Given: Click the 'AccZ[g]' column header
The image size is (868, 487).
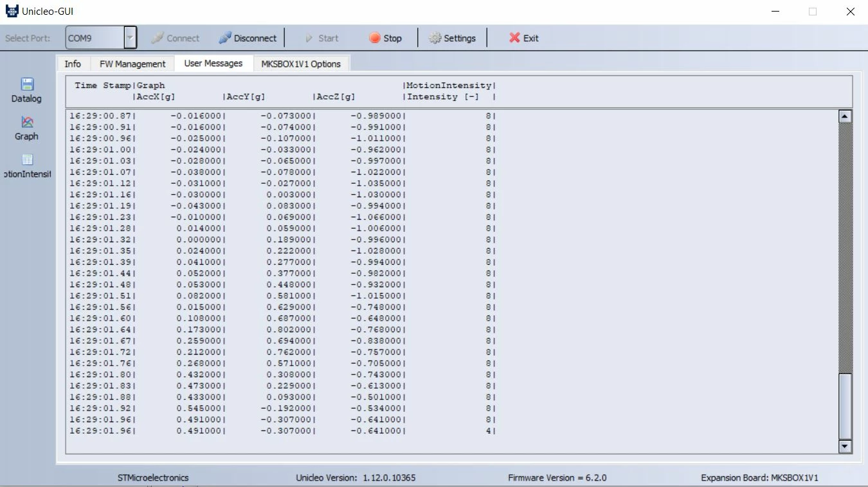Looking at the screenshot, I should point(336,97).
